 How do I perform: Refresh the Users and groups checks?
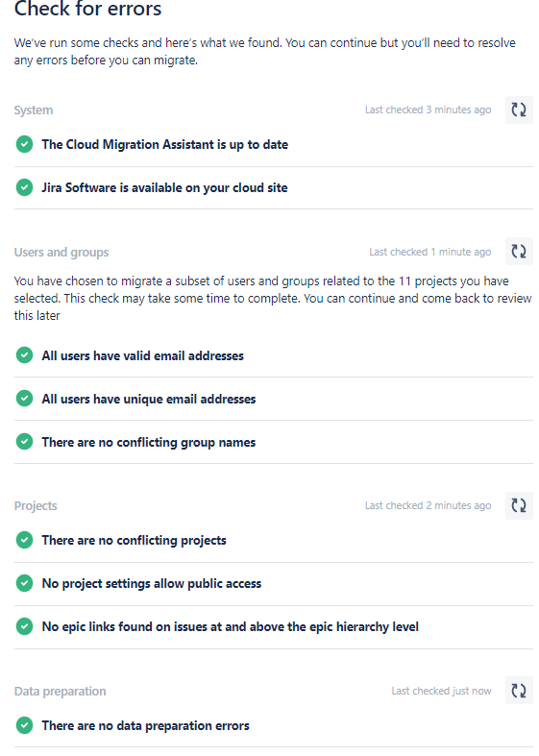519,251
